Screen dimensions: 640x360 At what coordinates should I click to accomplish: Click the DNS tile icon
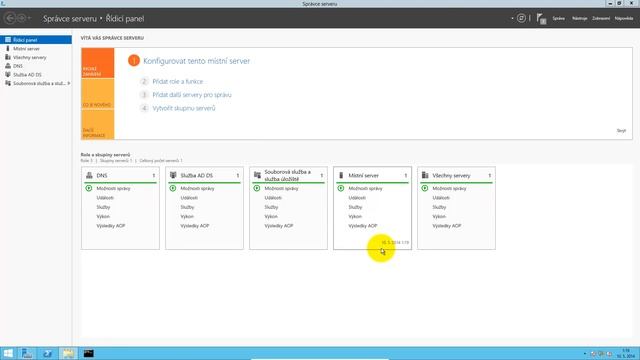coord(89,175)
